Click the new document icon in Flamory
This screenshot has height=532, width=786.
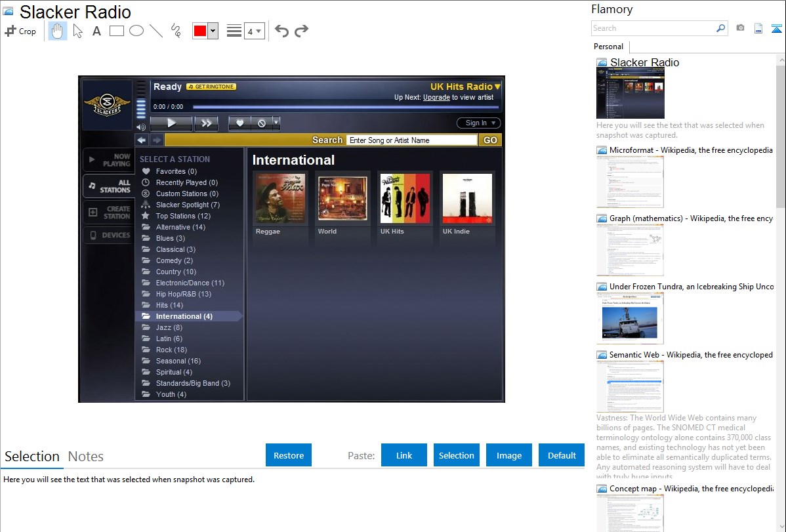[x=758, y=28]
